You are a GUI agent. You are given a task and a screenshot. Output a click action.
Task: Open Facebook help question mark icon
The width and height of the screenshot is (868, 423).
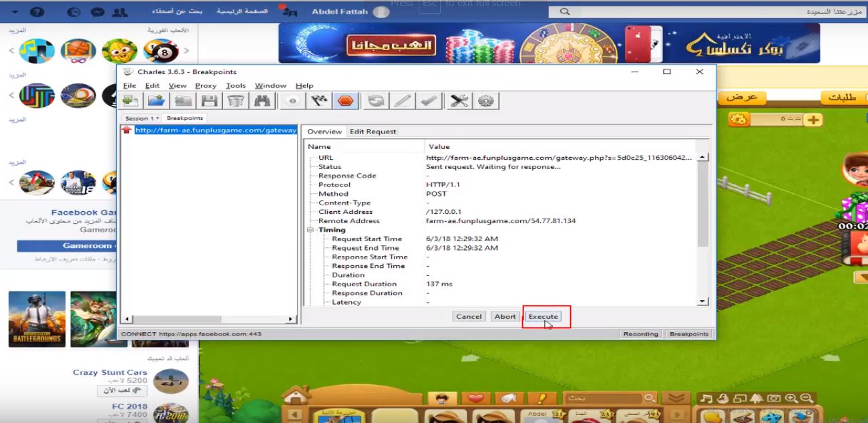(37, 12)
